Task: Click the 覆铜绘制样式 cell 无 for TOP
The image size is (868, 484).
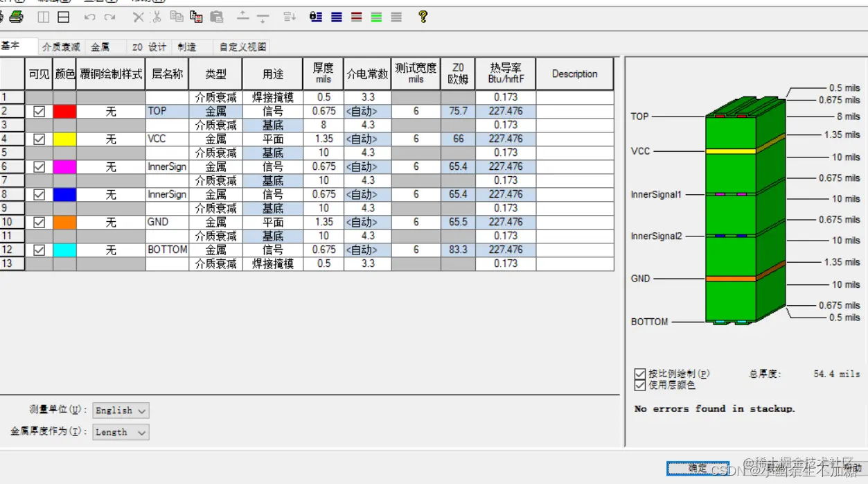Action: click(111, 111)
